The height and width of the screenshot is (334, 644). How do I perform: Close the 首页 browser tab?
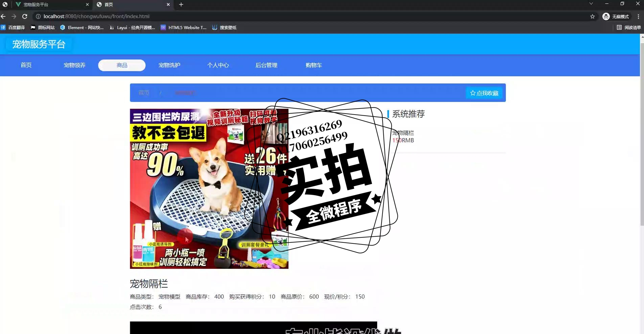pyautogui.click(x=168, y=4)
